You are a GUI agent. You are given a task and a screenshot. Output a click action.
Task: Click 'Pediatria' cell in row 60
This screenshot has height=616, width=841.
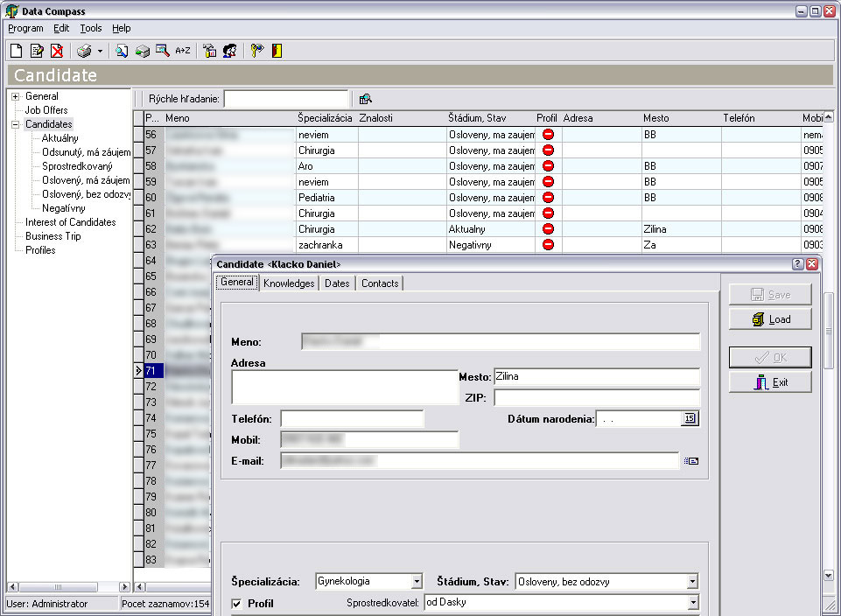coord(326,197)
